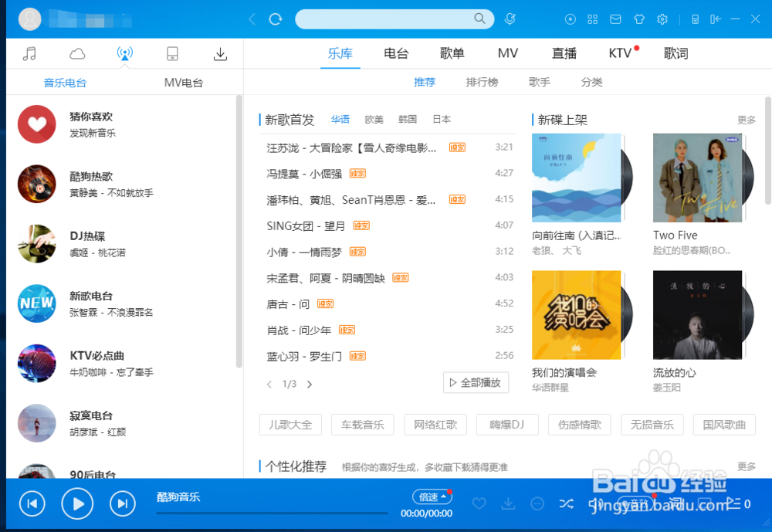This screenshot has width=772, height=532.
Task: Open the 歌词 tab
Action: [x=676, y=53]
